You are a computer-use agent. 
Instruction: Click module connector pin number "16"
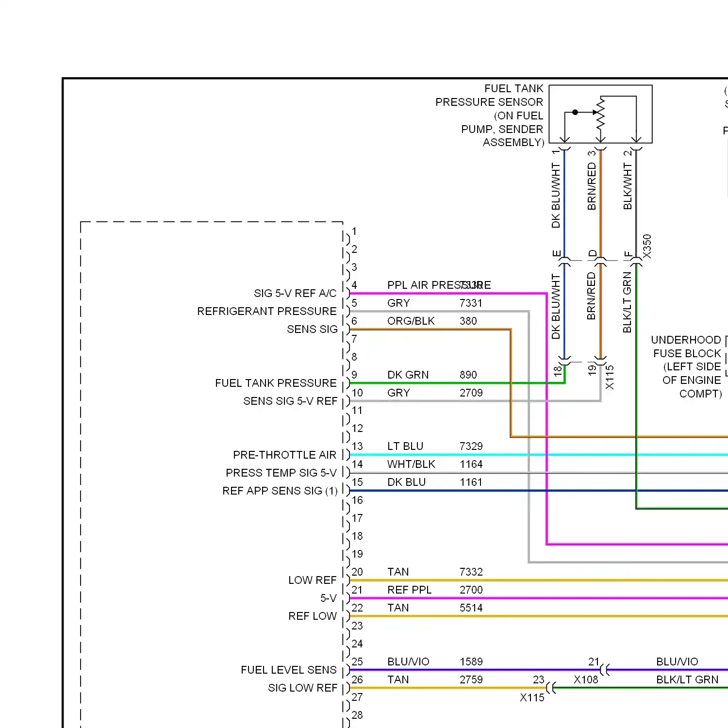[x=357, y=500]
